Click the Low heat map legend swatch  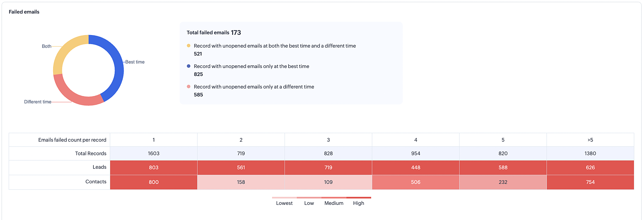309,198
